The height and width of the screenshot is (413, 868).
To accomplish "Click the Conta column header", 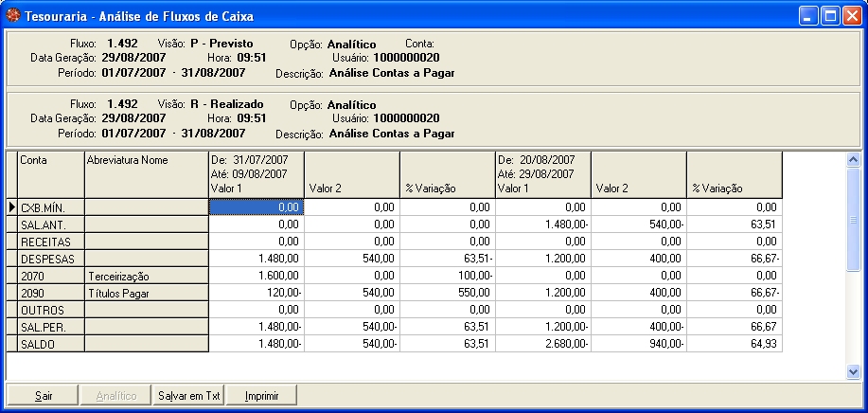I will [51, 175].
